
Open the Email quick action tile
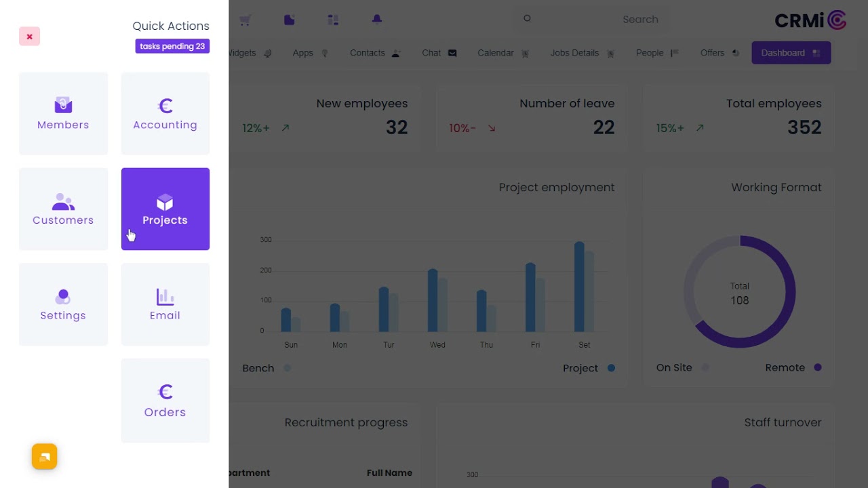tap(165, 304)
